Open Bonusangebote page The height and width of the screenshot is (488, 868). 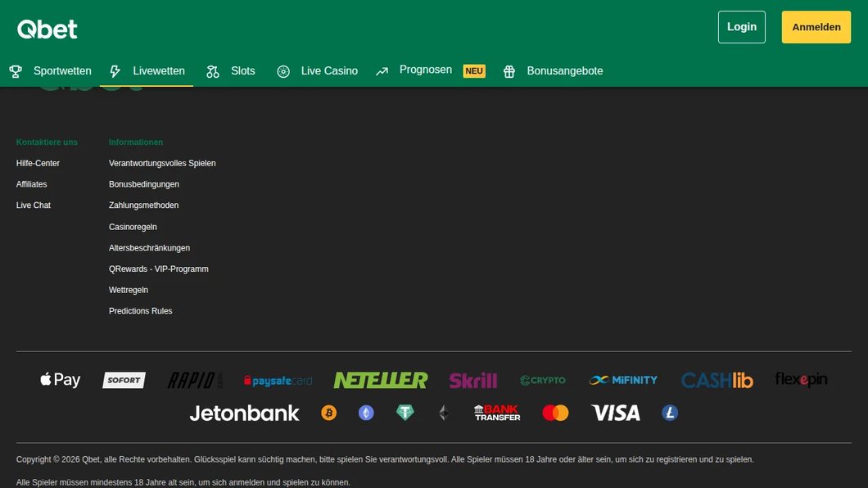coord(565,70)
